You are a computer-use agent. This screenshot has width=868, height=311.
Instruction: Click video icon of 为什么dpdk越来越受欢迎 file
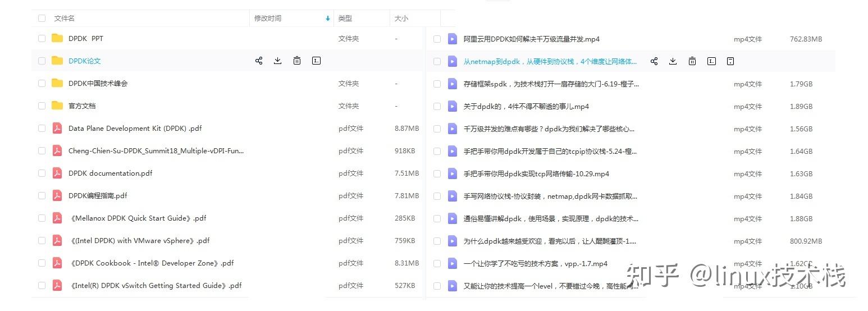click(453, 241)
